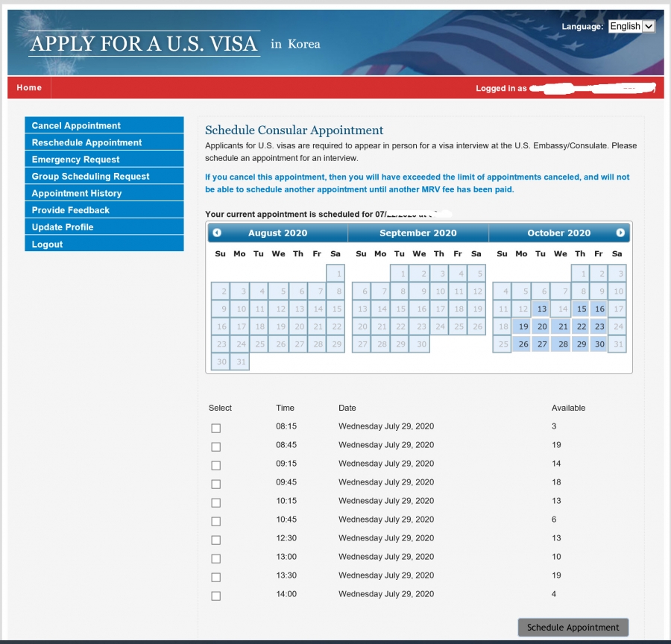Click the Schedule Appointment button
This screenshot has width=671, height=644.
[573, 628]
